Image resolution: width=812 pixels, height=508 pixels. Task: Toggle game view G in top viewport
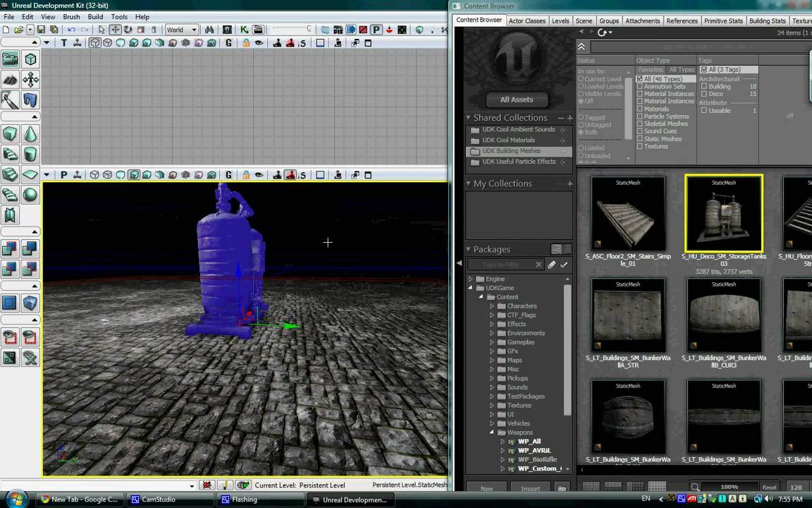228,43
